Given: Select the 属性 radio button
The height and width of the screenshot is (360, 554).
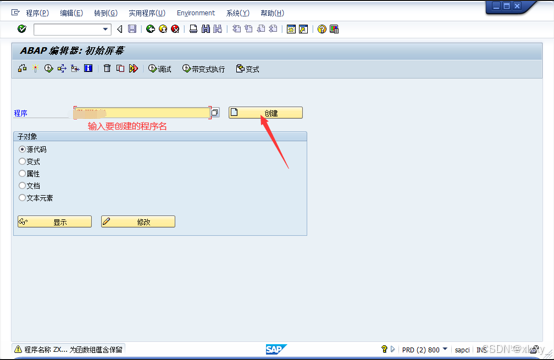Looking at the screenshot, I should [22, 173].
